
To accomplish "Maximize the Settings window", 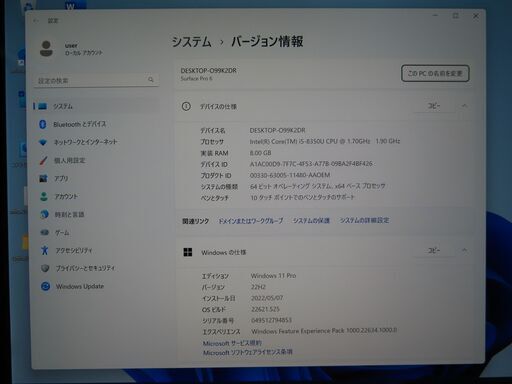I will coord(456,16).
